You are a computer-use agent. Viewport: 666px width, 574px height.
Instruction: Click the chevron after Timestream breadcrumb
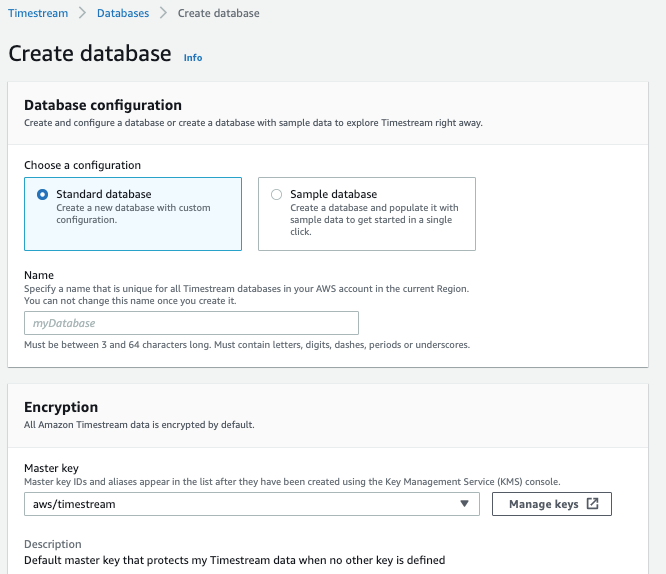(x=82, y=13)
